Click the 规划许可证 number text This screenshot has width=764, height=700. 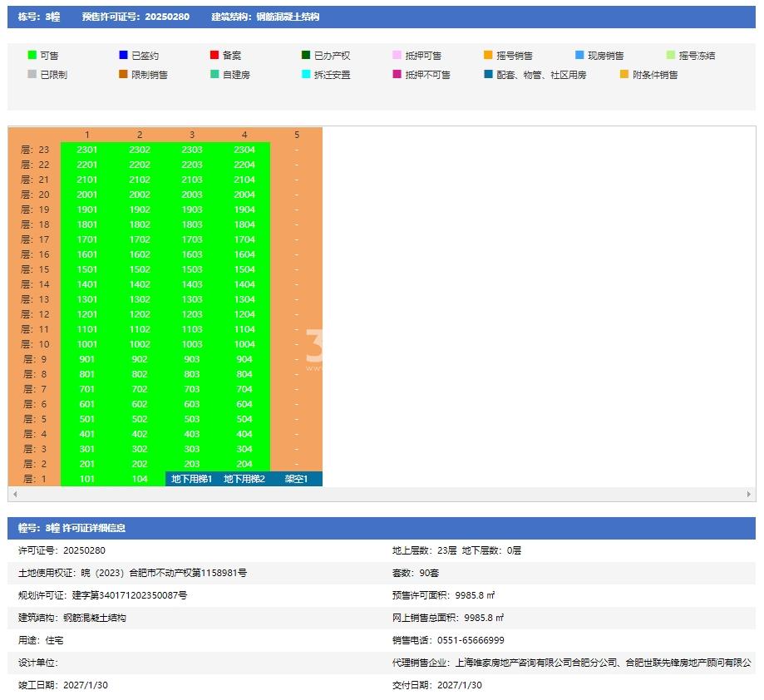click(103, 595)
